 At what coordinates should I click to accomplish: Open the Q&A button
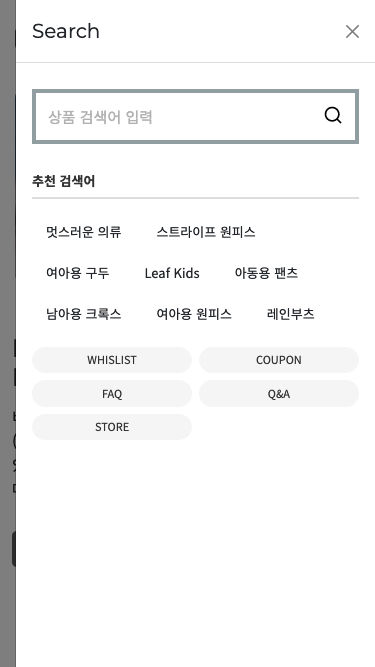(279, 393)
